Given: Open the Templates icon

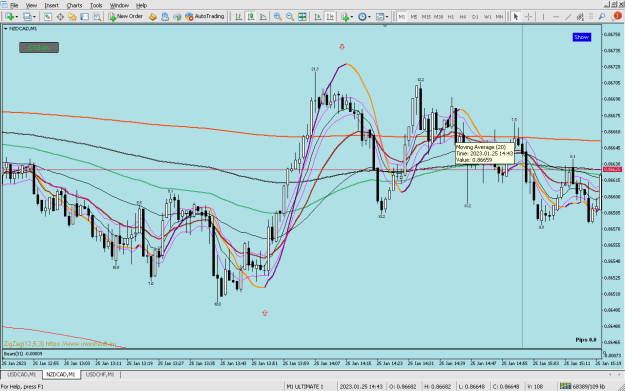Looking at the screenshot, I should point(380,17).
